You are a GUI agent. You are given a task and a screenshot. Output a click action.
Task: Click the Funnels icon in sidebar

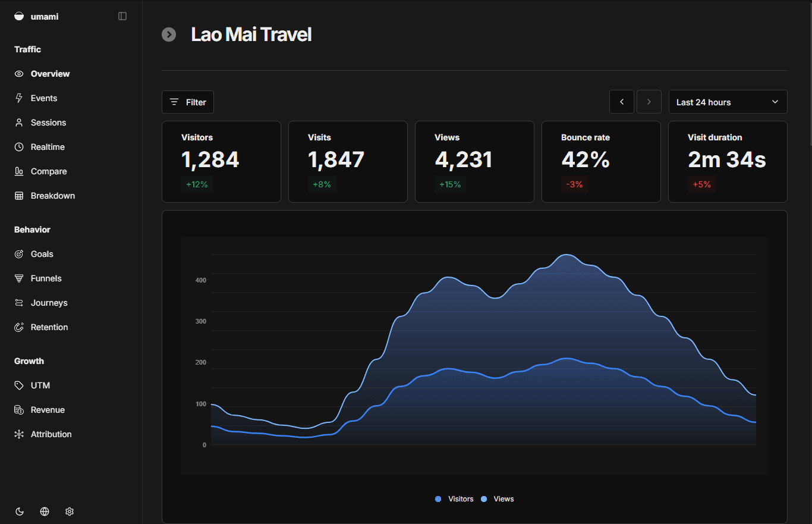coord(19,278)
